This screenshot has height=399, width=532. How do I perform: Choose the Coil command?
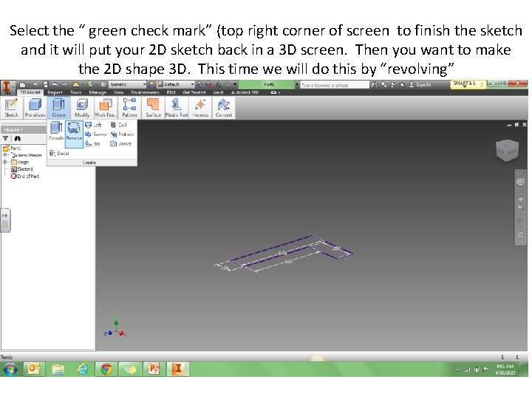(118, 125)
